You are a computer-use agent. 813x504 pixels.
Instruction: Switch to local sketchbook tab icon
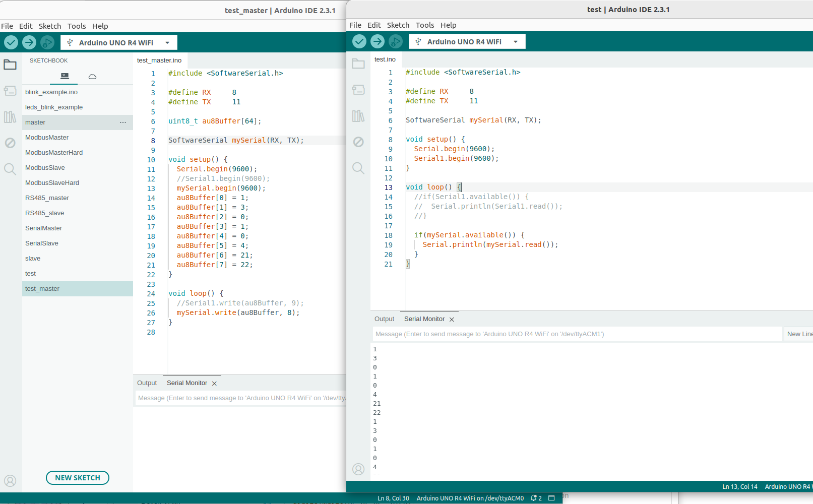pyautogui.click(x=65, y=76)
